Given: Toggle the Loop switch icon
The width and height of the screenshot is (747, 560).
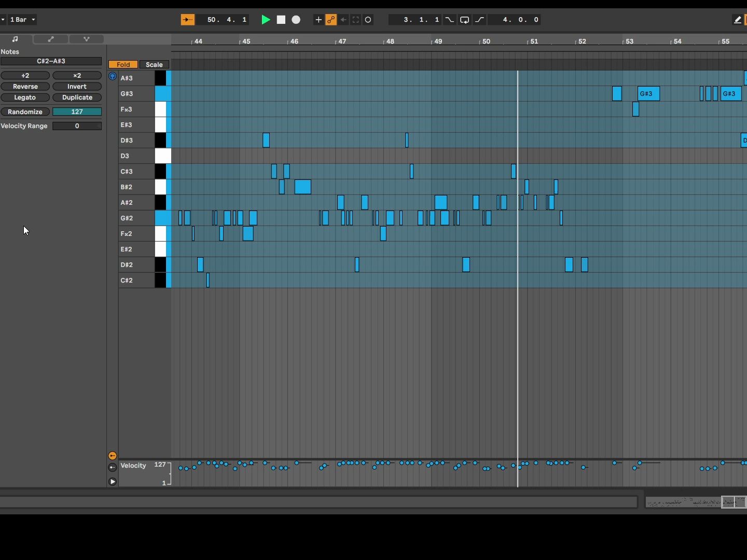Looking at the screenshot, I should [465, 20].
